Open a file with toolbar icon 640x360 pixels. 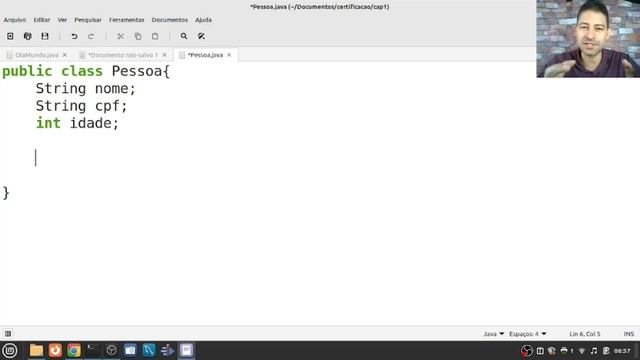(27, 36)
